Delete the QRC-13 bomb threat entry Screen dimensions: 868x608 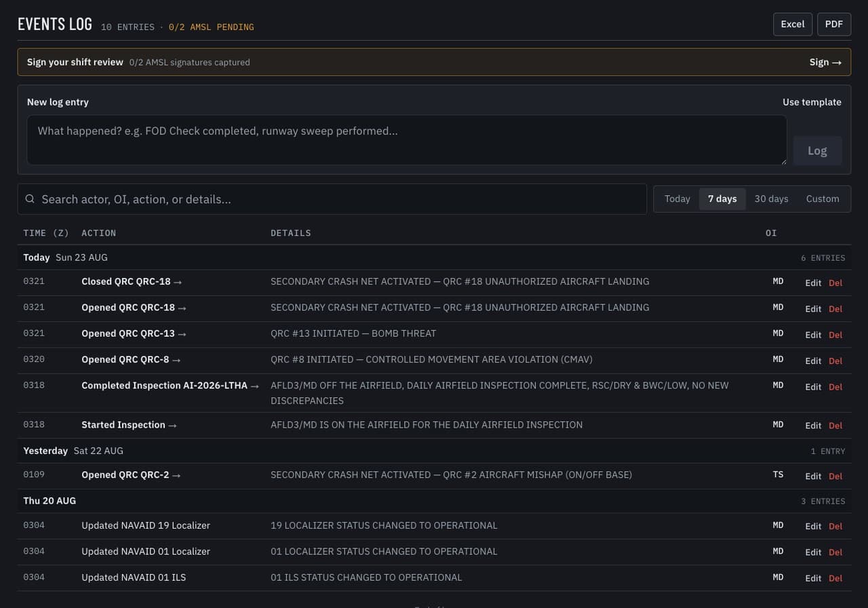pos(835,335)
